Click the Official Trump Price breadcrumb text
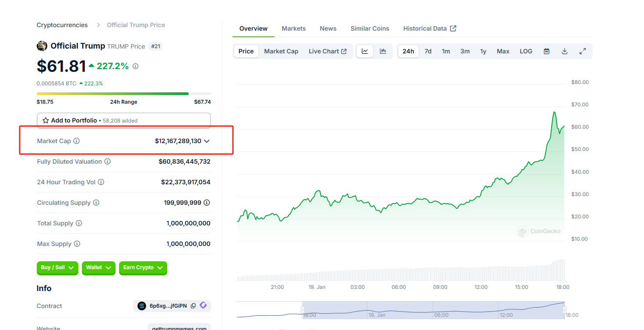The height and width of the screenshot is (330, 644). 136,25
